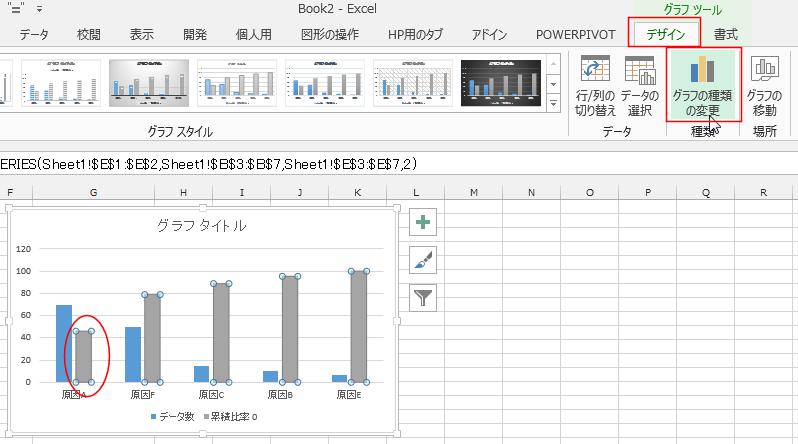Click the 行/列の切り替え icon

pos(596,72)
